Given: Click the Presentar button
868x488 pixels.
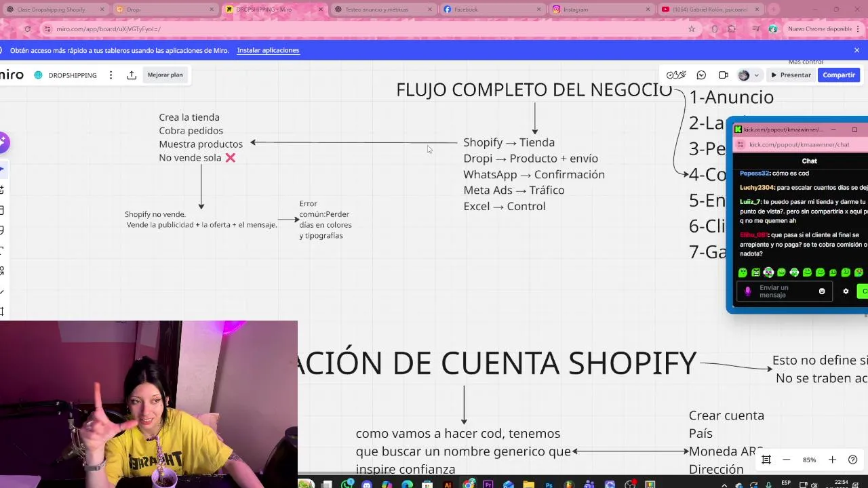Looking at the screenshot, I should pyautogui.click(x=791, y=75).
